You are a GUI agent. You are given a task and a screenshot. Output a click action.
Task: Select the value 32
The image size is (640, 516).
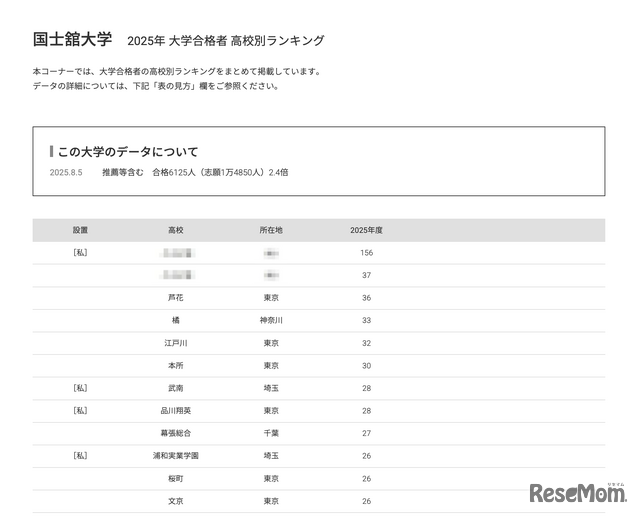(x=367, y=343)
